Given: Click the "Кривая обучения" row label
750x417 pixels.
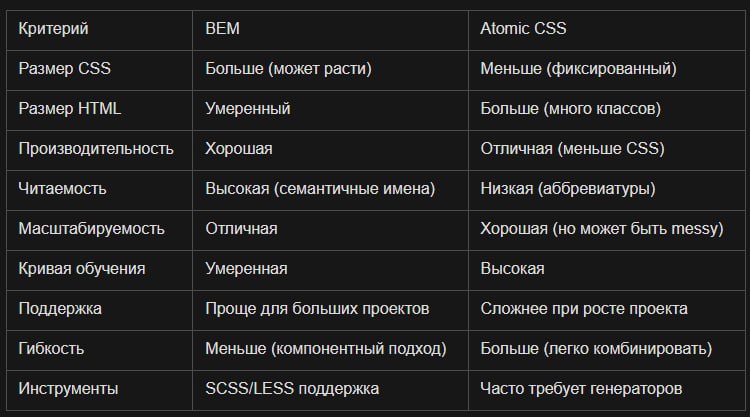Looking at the screenshot, I should coord(99,270).
